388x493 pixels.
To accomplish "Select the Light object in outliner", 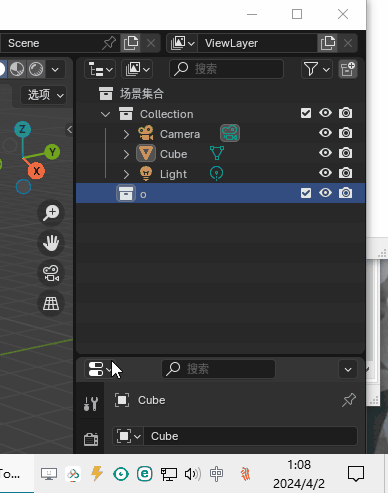I will 173,174.
